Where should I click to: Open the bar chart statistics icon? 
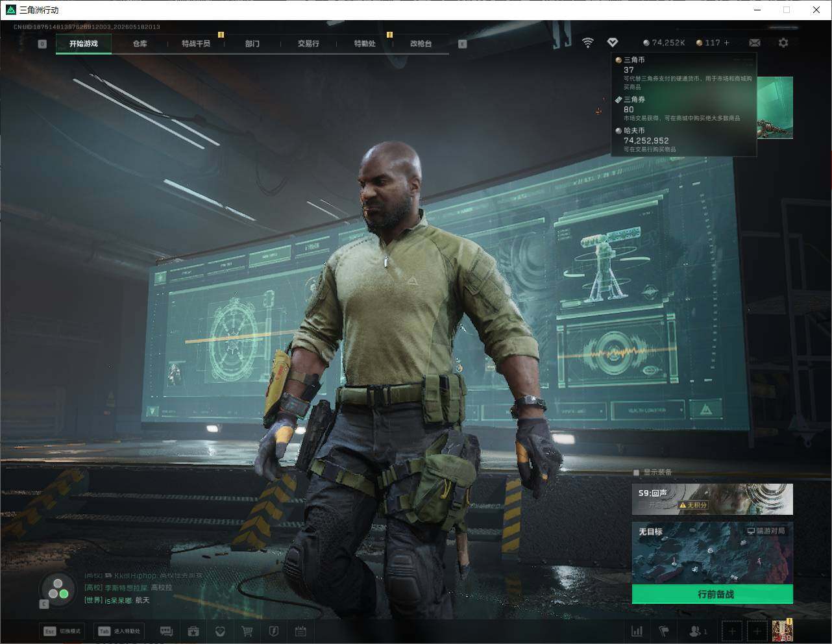point(637,631)
